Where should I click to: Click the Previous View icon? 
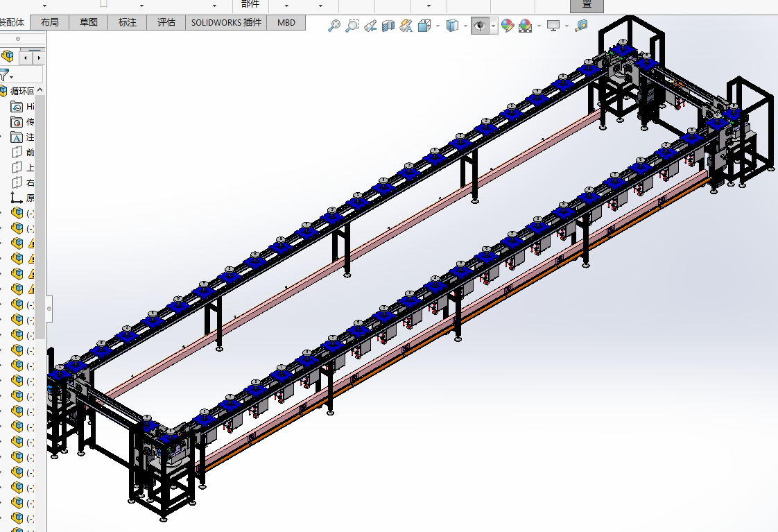[x=370, y=26]
